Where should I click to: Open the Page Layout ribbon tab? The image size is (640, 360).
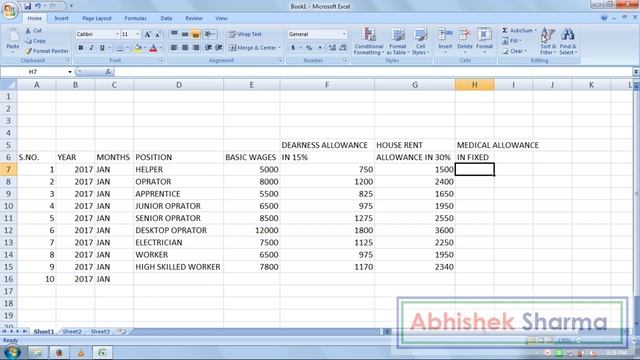[x=97, y=18]
